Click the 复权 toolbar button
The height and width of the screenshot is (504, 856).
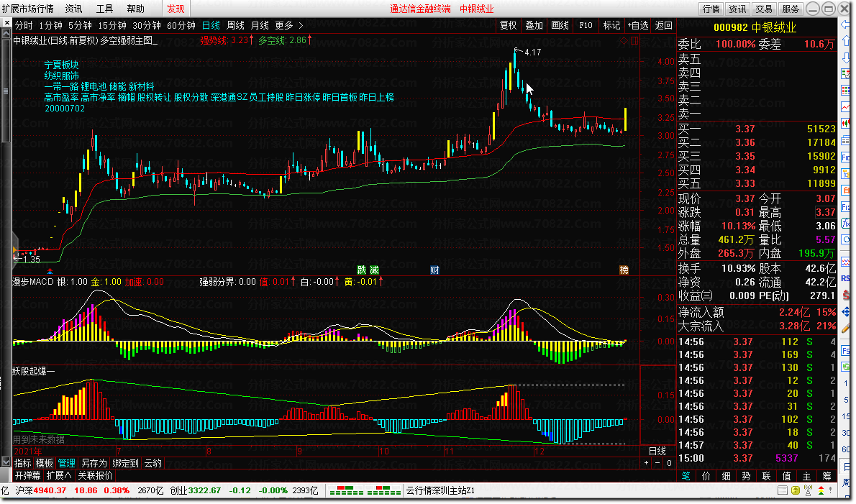[x=509, y=26]
